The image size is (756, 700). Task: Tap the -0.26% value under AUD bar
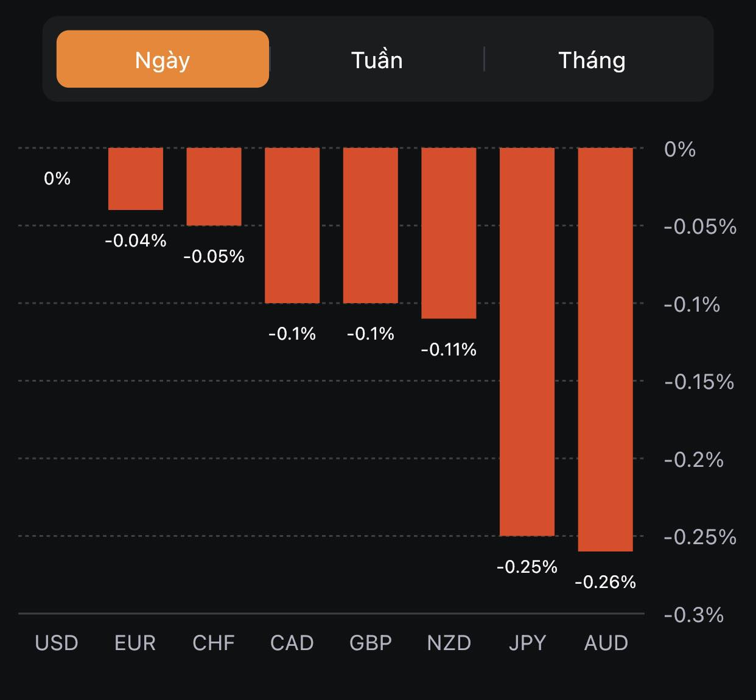coord(606,583)
